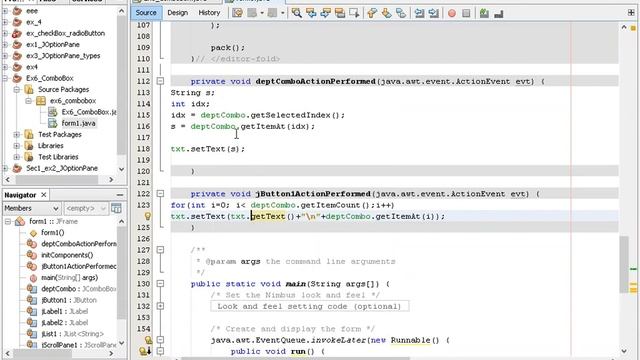The width and height of the screenshot is (640, 360).
Task: Click the folded 'Look and feel setting code' box
Action: (309, 306)
